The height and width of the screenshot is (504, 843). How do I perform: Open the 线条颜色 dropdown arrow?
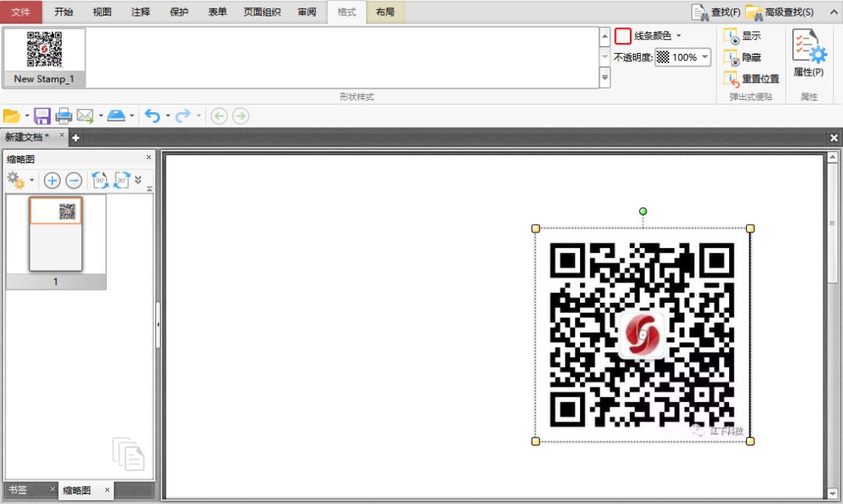[x=678, y=36]
